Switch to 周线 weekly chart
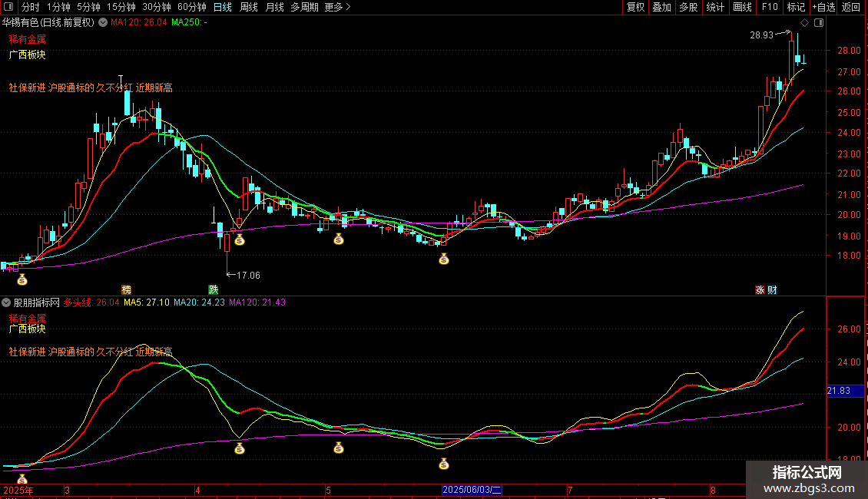The width and height of the screenshot is (868, 499). point(249,7)
